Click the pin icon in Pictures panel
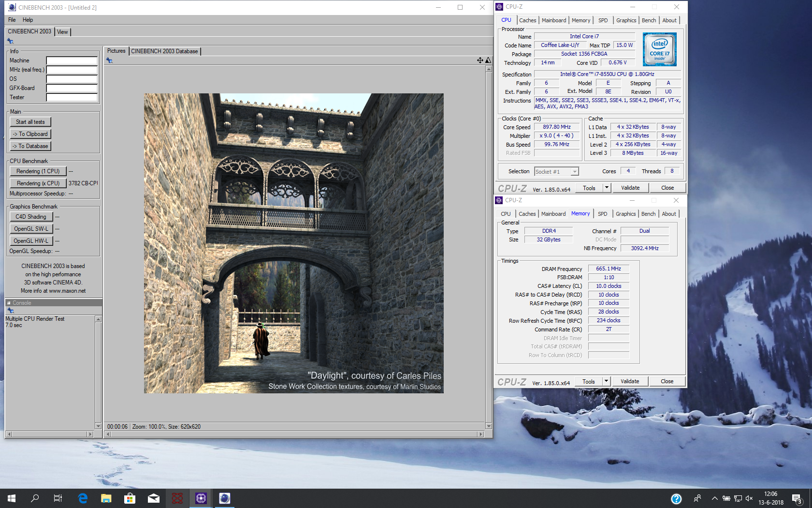Image resolution: width=812 pixels, height=508 pixels. pyautogui.click(x=109, y=60)
